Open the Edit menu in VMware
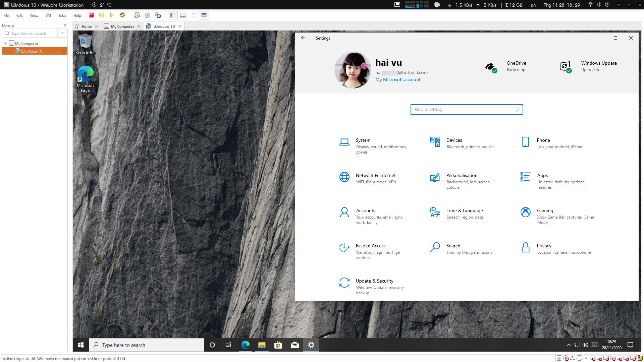Screen dimensions: 644x362 pyautogui.click(x=19, y=15)
